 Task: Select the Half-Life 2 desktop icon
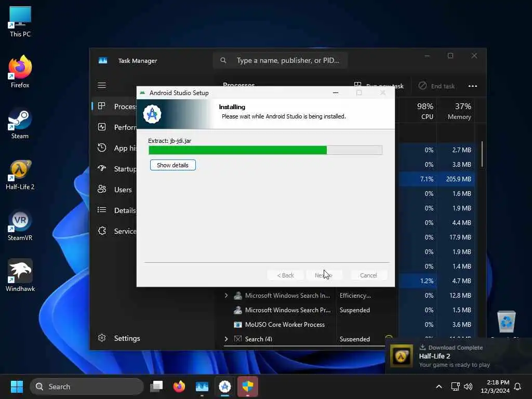[x=20, y=175]
